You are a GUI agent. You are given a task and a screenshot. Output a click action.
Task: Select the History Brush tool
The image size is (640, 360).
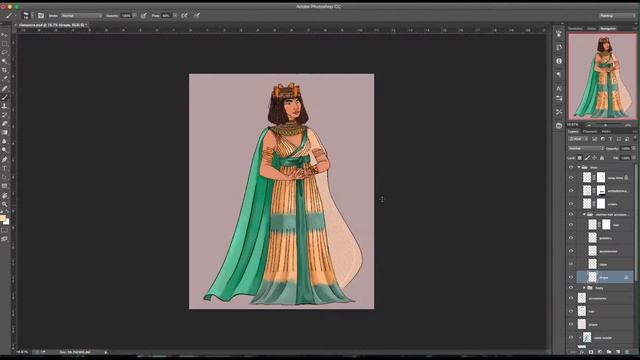[x=4, y=115]
